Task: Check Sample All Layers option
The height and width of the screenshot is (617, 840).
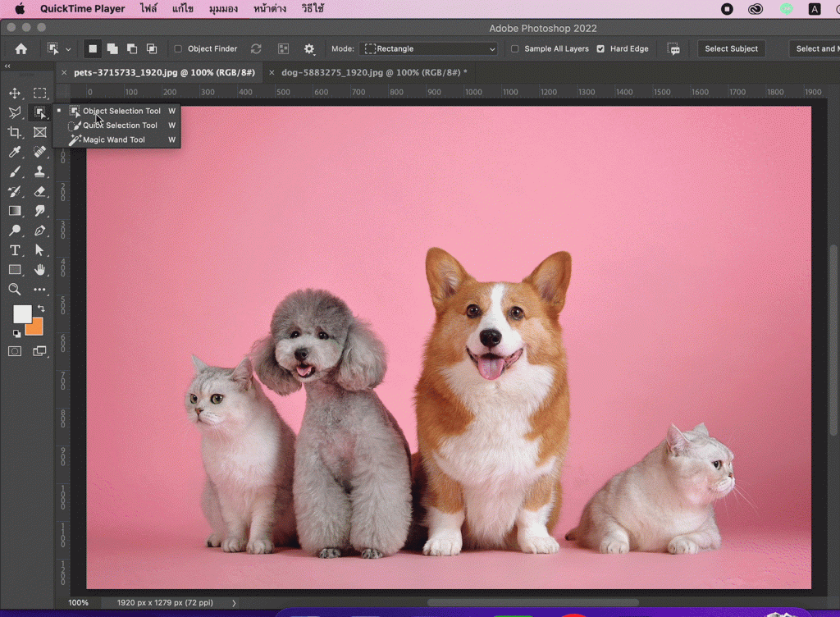Action: [515, 49]
